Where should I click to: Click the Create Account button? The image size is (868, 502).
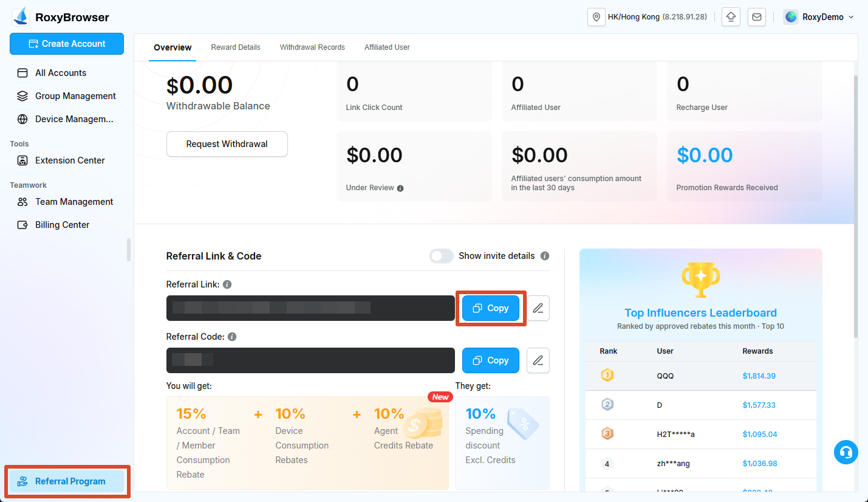pyautogui.click(x=67, y=44)
